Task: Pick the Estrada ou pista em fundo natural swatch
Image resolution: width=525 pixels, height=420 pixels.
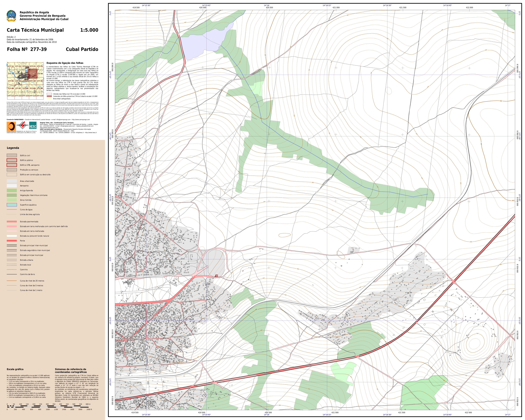Action: click(12, 236)
